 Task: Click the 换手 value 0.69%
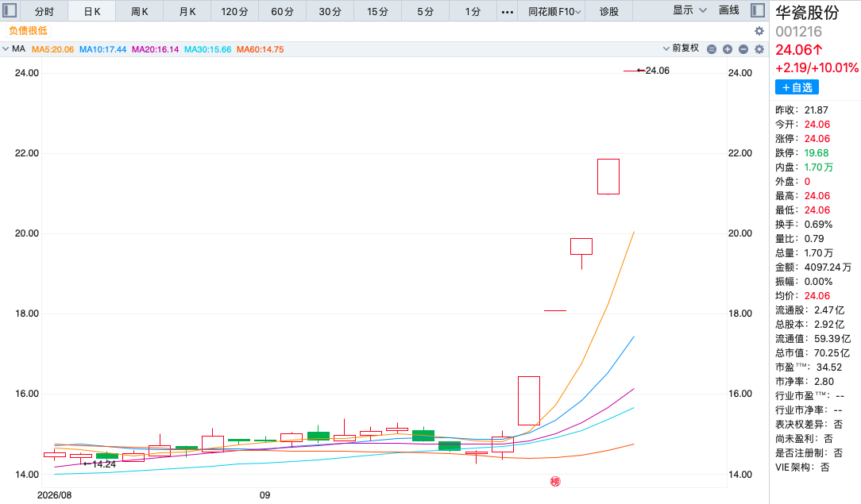[818, 225]
